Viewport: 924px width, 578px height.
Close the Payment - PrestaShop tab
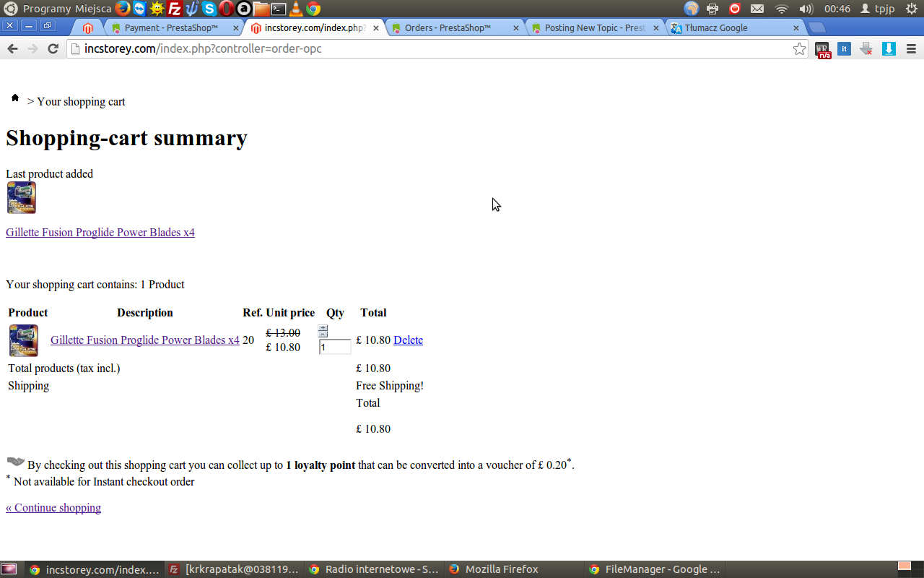[x=235, y=28]
